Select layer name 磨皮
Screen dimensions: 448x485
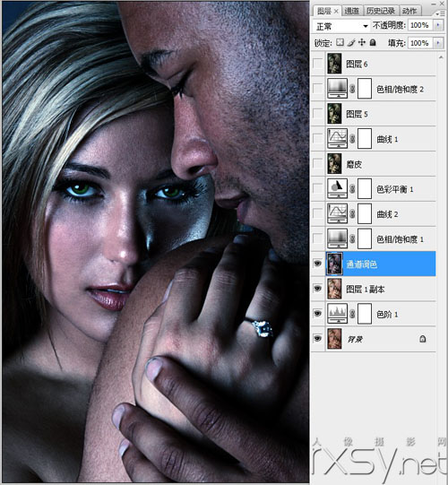[x=354, y=164]
